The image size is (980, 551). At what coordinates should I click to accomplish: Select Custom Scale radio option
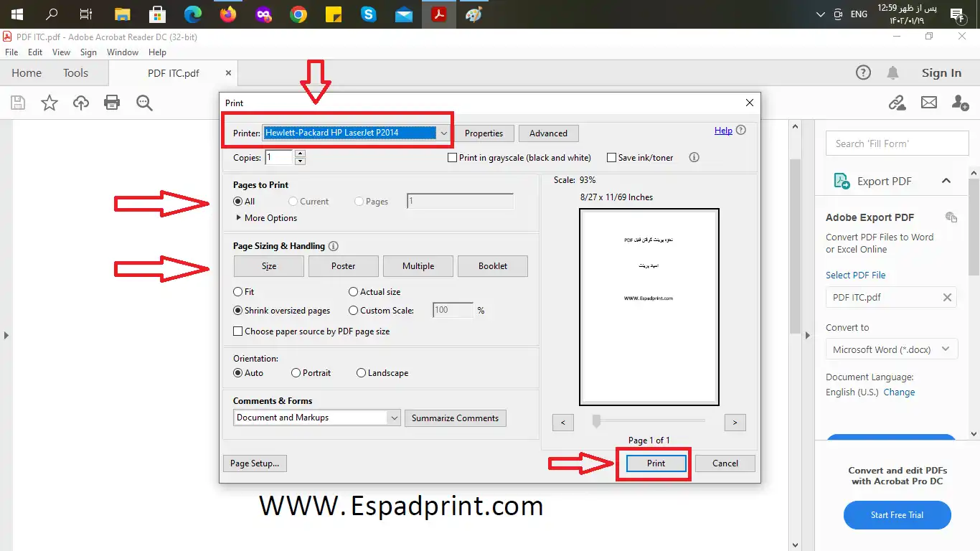[353, 311]
